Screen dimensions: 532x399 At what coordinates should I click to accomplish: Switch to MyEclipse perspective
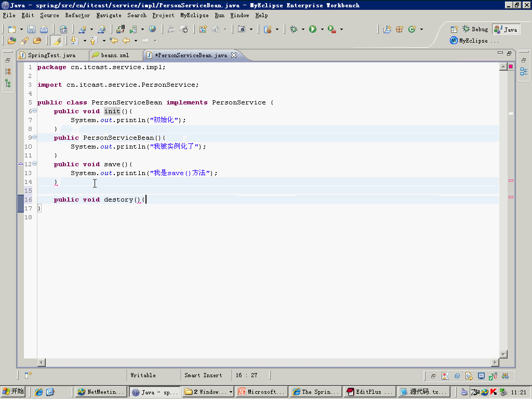click(474, 41)
